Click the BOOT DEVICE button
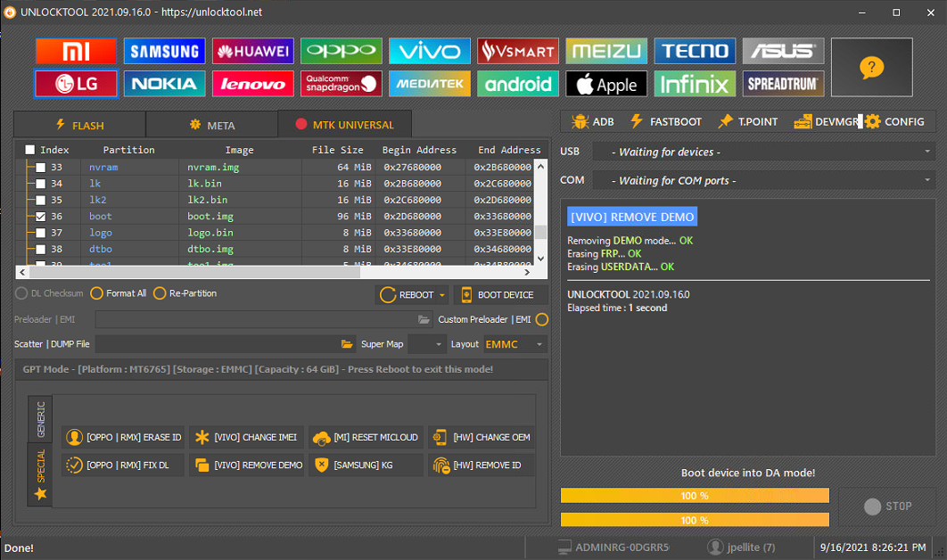The height and width of the screenshot is (560, 947). [500, 295]
